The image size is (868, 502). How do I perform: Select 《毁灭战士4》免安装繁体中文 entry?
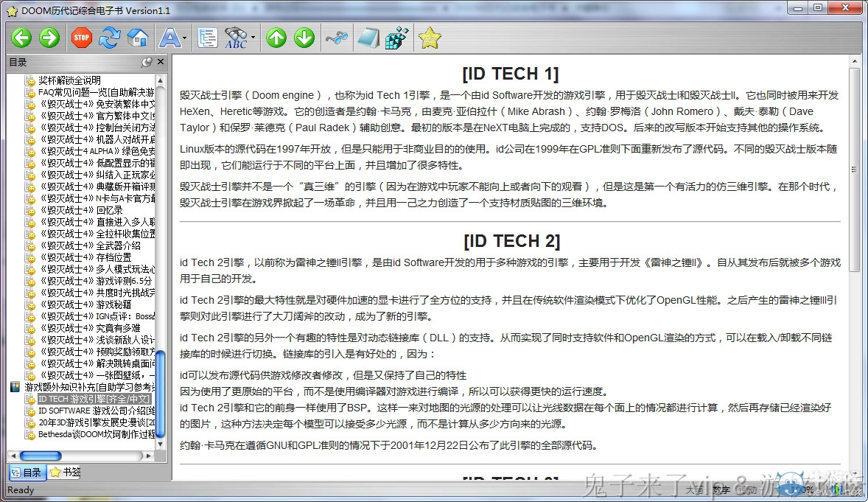pyautogui.click(x=97, y=104)
